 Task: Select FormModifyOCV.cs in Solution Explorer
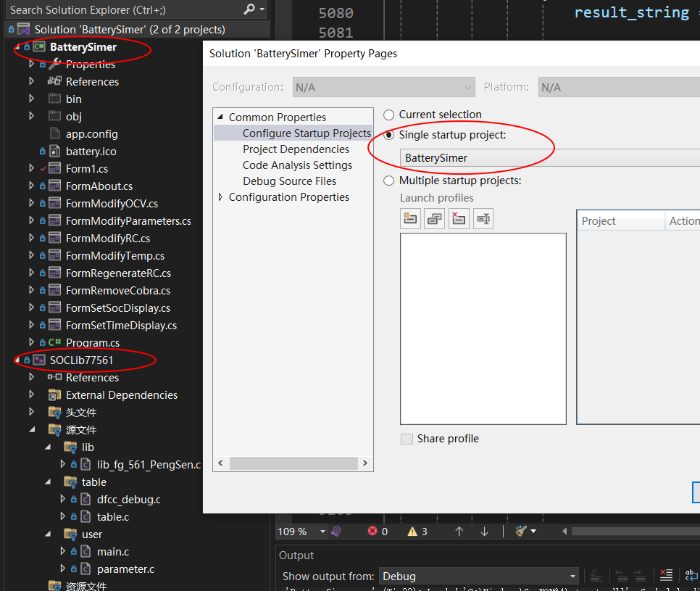pos(112,203)
